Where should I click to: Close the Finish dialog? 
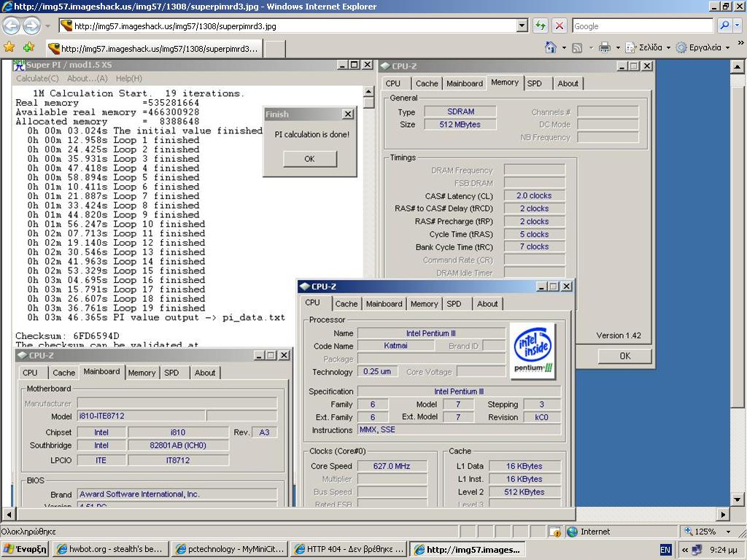coord(348,114)
